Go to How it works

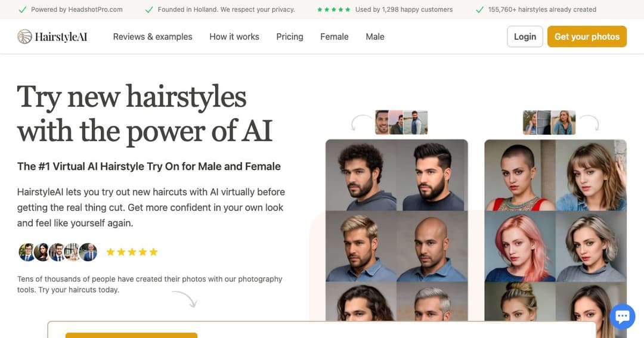pos(234,36)
